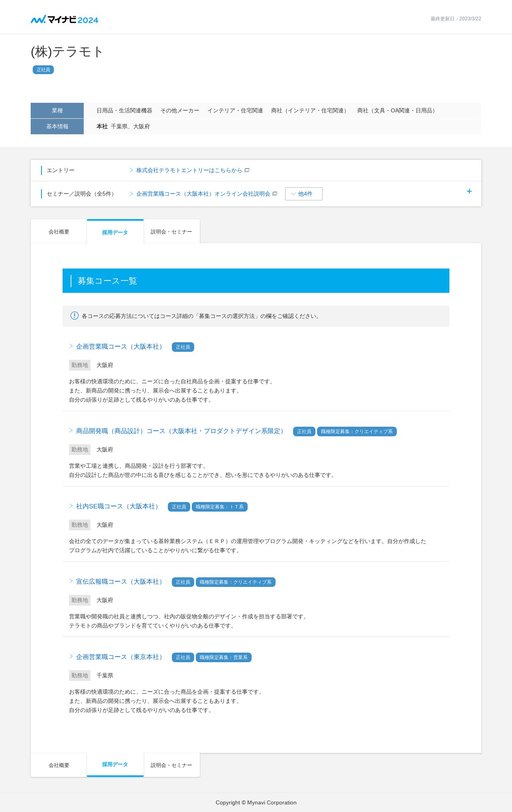Click インテリア・住宅関連 industry text
Viewport: 512px width, 812px height.
click(x=235, y=110)
